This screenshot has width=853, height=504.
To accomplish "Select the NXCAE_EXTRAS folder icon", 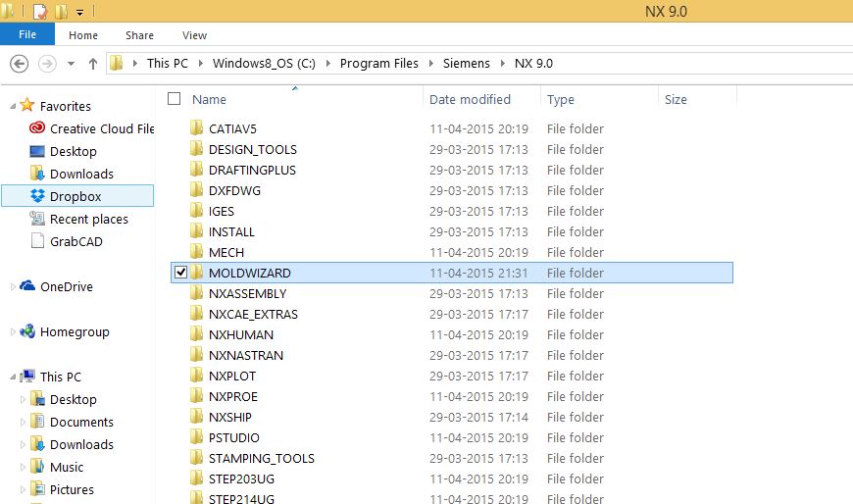I will [x=196, y=314].
